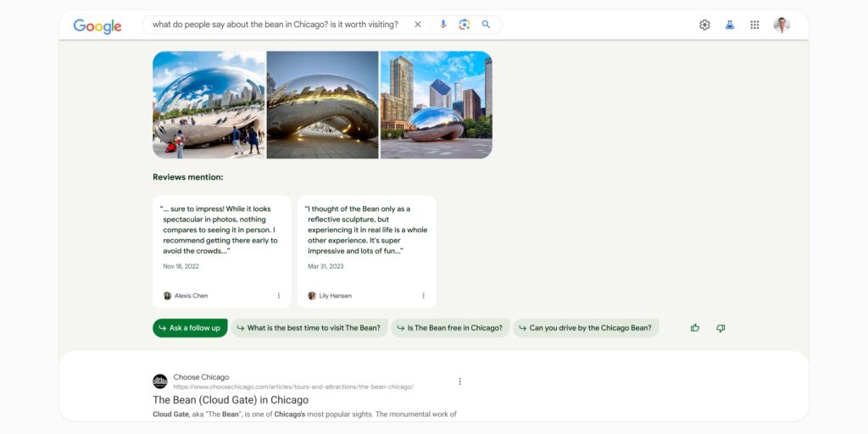
Task: Open more options for Choose Chicago result
Action: pyautogui.click(x=460, y=381)
